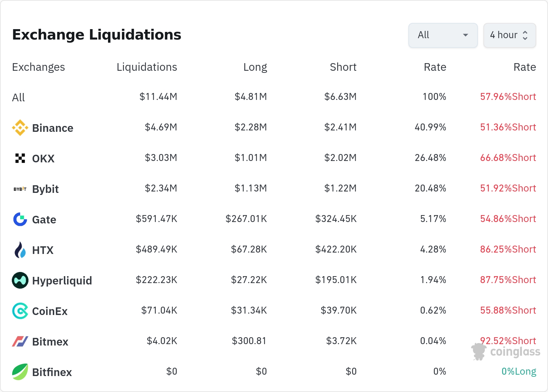
Task: Click the OKX exchange logo icon
Action: (20, 158)
